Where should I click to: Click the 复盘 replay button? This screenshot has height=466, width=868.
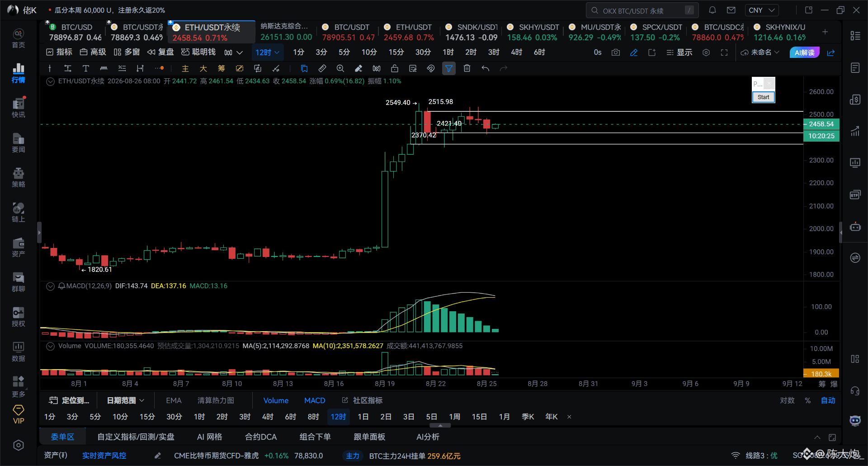tap(160, 52)
